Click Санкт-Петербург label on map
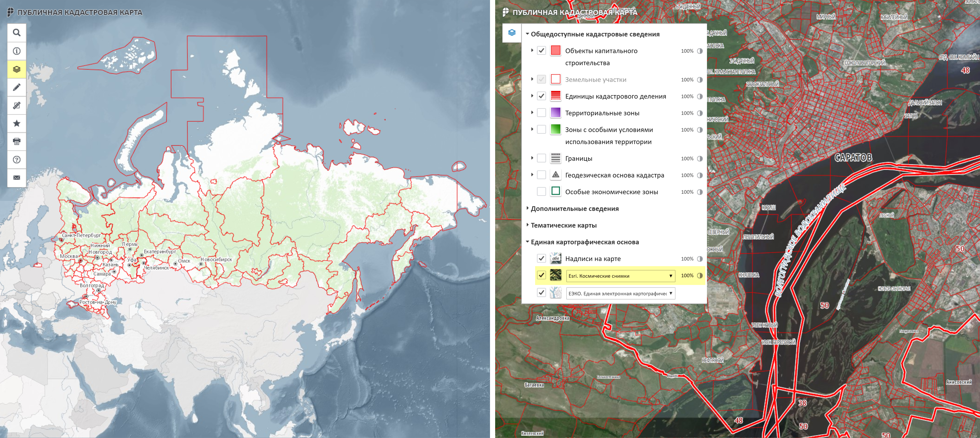 pos(81,235)
